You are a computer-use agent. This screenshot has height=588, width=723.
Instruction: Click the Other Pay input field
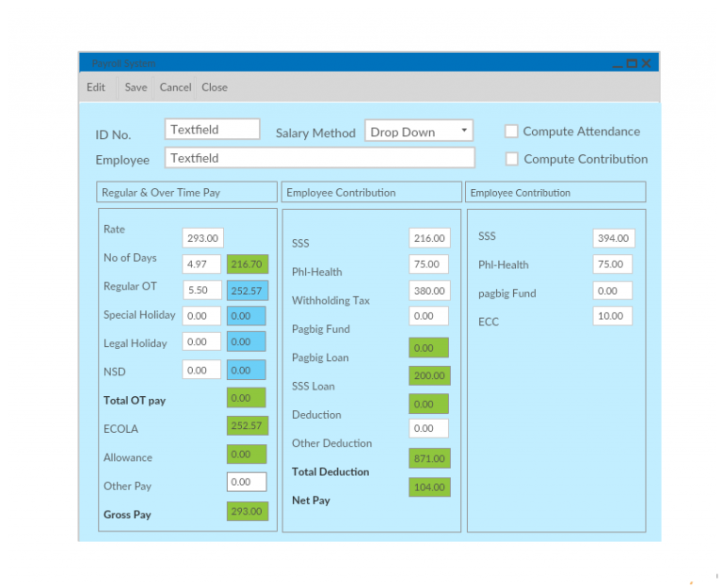pyautogui.click(x=247, y=482)
